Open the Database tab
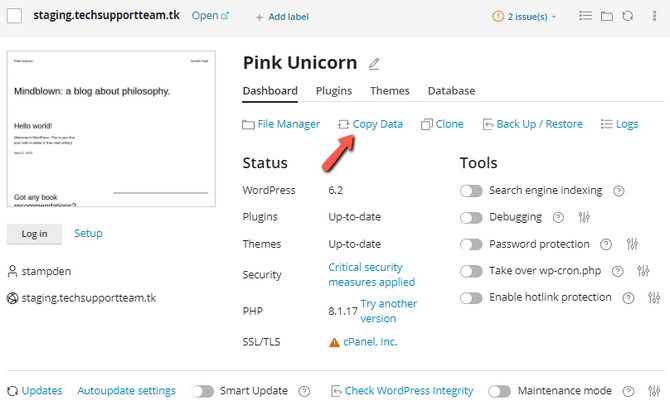 tap(451, 91)
